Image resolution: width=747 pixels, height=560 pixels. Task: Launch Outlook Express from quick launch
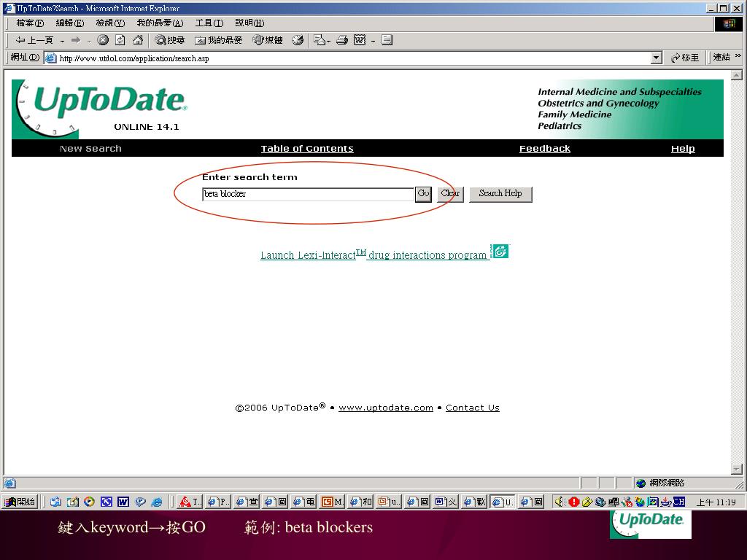click(55, 502)
